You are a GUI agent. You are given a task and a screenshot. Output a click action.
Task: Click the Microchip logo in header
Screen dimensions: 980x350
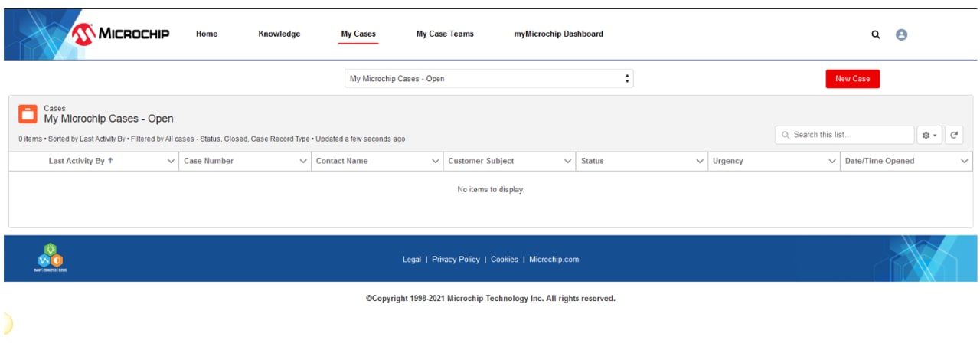[120, 34]
